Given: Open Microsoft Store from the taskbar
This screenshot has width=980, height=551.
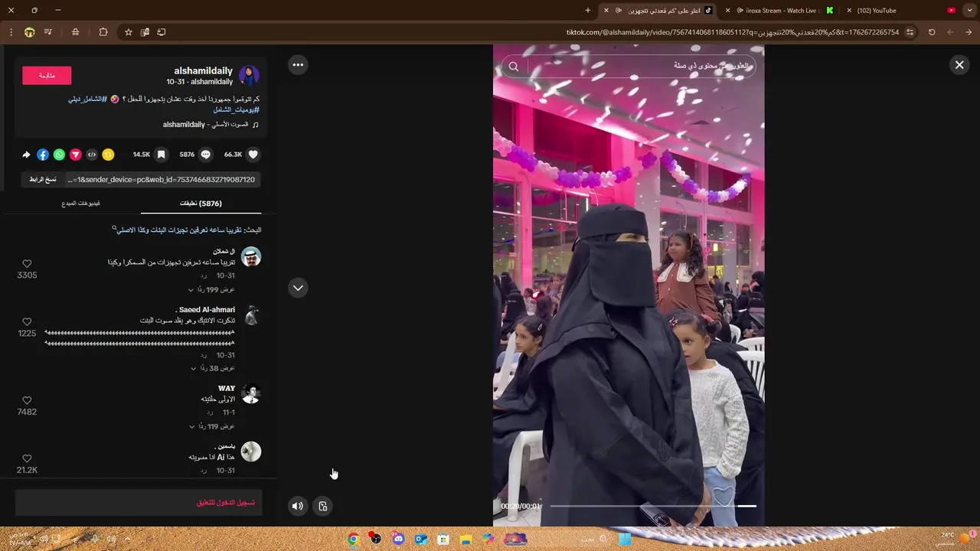Looking at the screenshot, I should pyautogui.click(x=443, y=539).
